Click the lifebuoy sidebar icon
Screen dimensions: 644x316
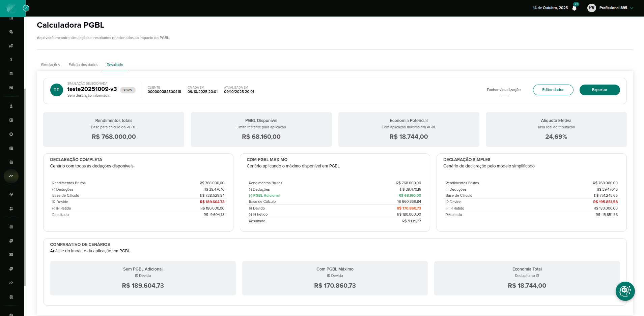pos(11,134)
